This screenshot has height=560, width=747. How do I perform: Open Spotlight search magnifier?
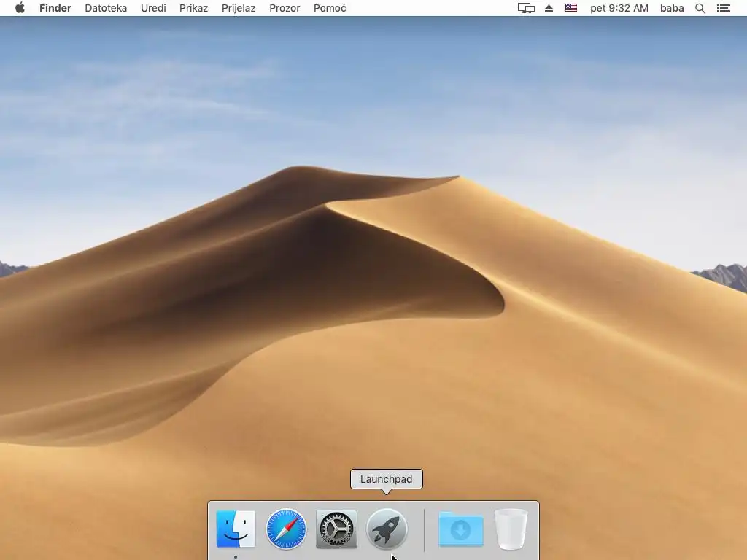click(700, 8)
